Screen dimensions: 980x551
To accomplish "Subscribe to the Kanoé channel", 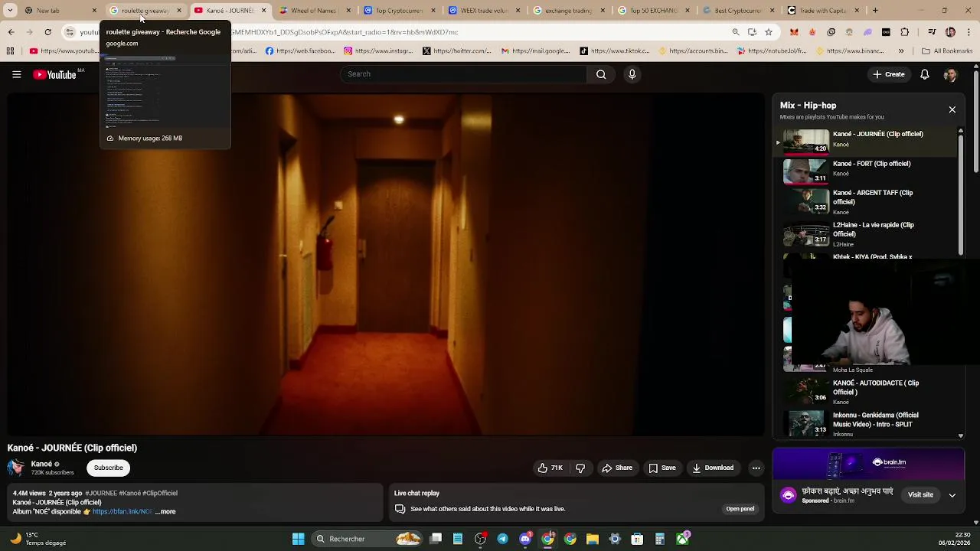I will [108, 468].
